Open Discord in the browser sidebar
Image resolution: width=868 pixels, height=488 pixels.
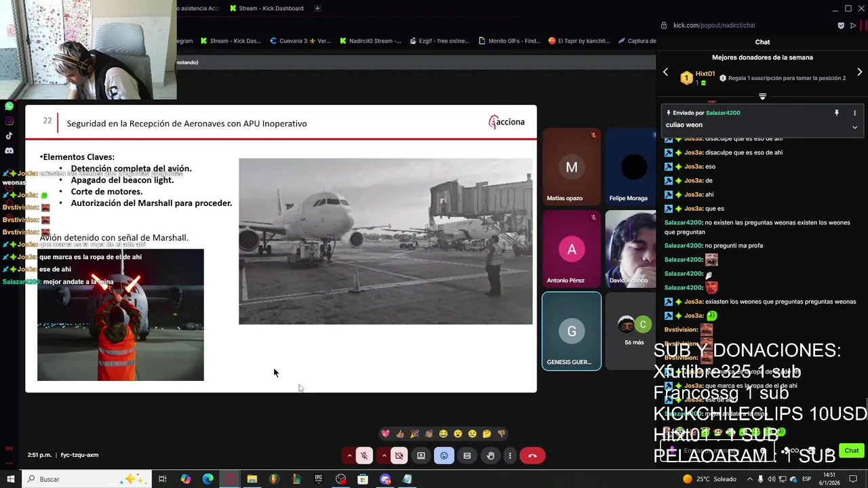tap(9, 150)
